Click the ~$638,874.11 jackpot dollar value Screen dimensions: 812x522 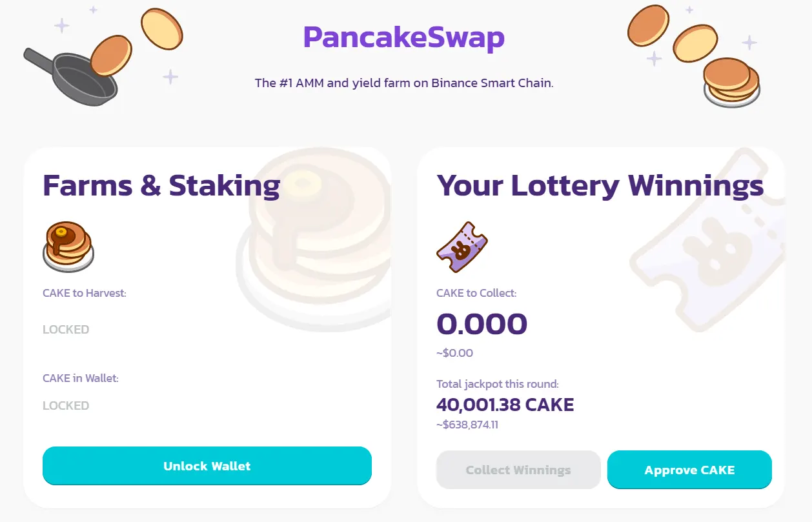(467, 425)
